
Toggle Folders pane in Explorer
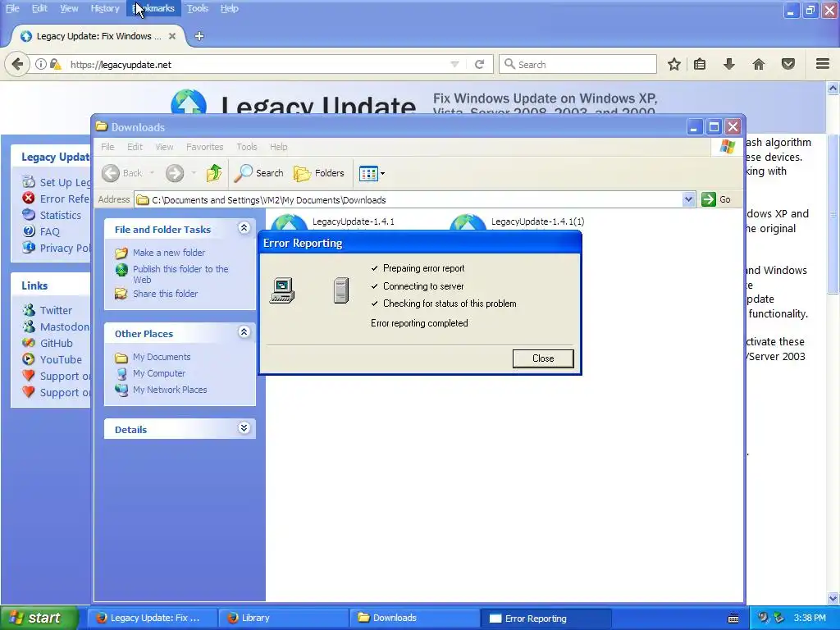point(319,173)
